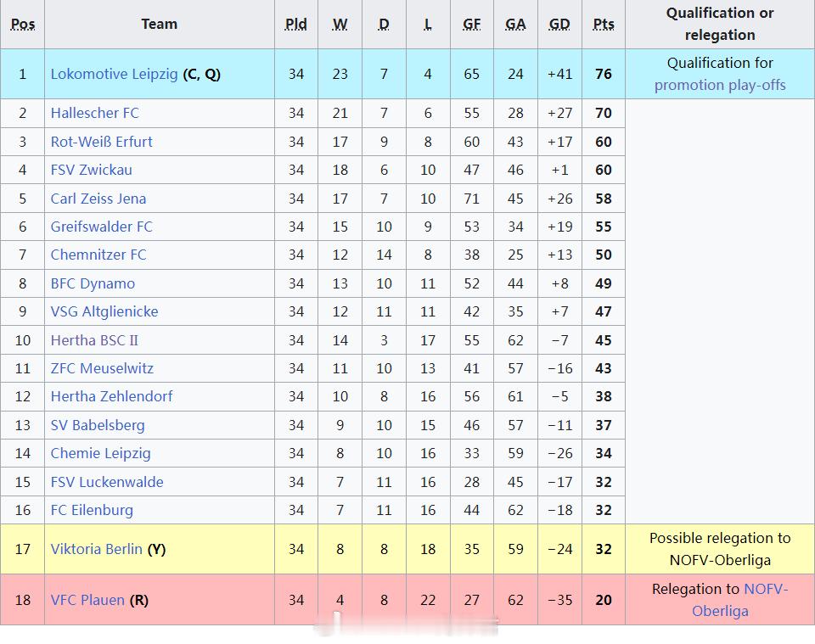This screenshot has height=644, width=815.
Task: Open the FSV Zwickau link
Action: point(91,170)
